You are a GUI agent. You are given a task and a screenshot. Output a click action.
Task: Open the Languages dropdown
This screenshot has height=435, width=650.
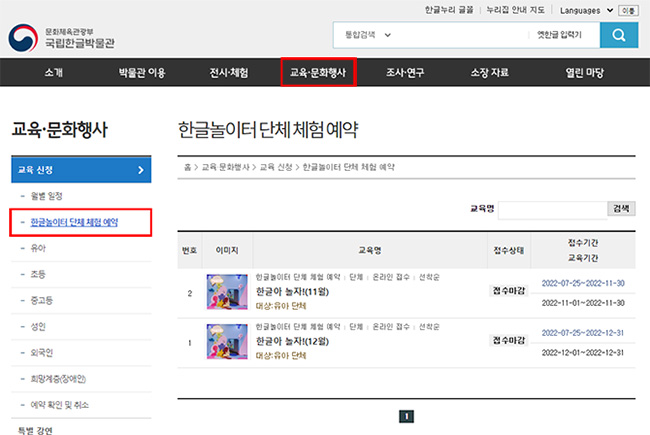pos(586,10)
